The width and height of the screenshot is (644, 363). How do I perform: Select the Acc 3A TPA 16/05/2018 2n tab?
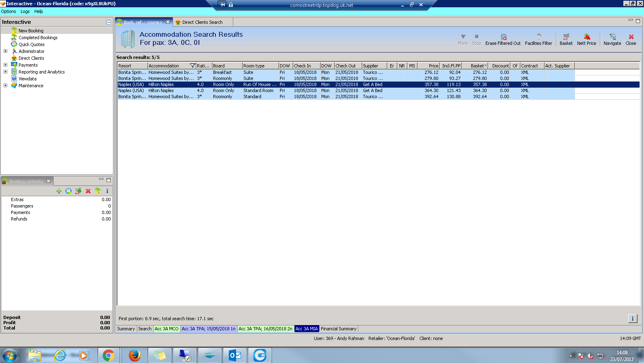point(266,329)
